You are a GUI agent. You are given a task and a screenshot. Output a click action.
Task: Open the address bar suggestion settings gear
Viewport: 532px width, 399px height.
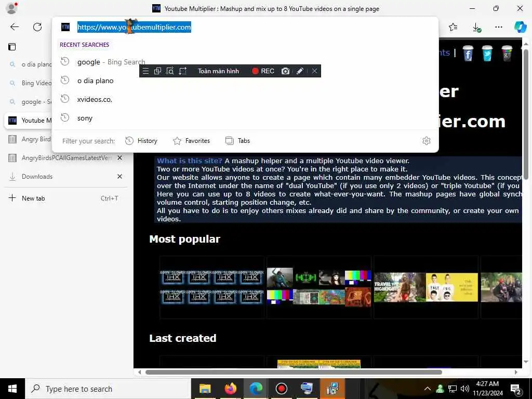tap(427, 141)
